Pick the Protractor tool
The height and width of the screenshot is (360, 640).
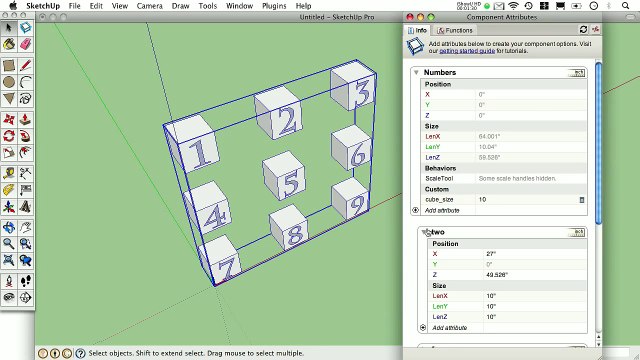coord(9,190)
